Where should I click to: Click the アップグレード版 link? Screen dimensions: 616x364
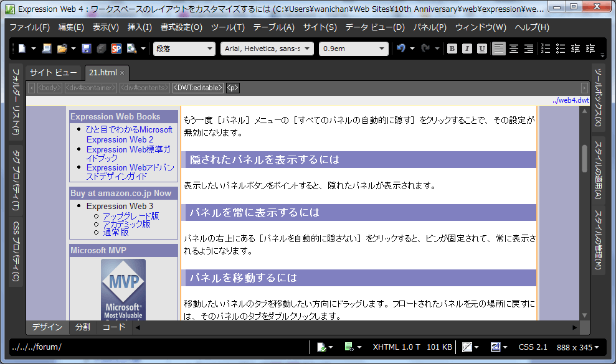[x=131, y=216]
